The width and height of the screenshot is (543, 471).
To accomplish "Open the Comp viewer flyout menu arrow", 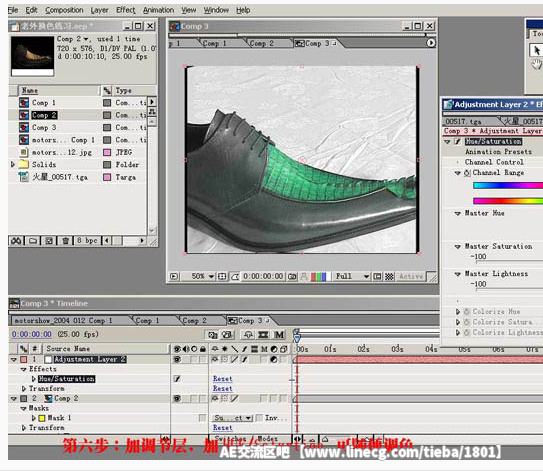I will point(430,43).
